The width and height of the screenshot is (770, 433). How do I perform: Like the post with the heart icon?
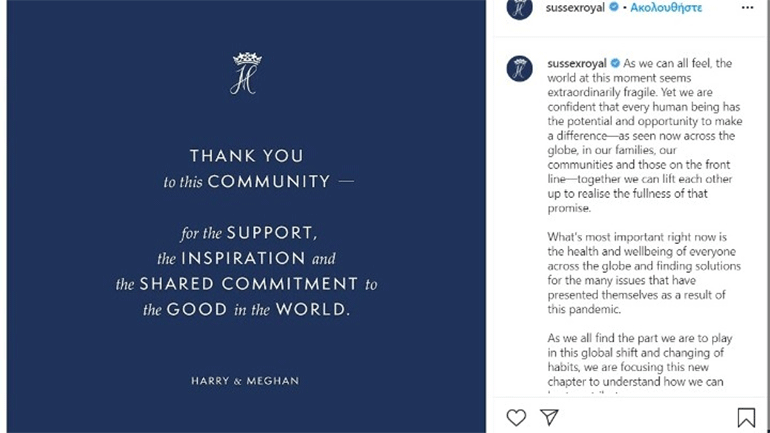(516, 417)
